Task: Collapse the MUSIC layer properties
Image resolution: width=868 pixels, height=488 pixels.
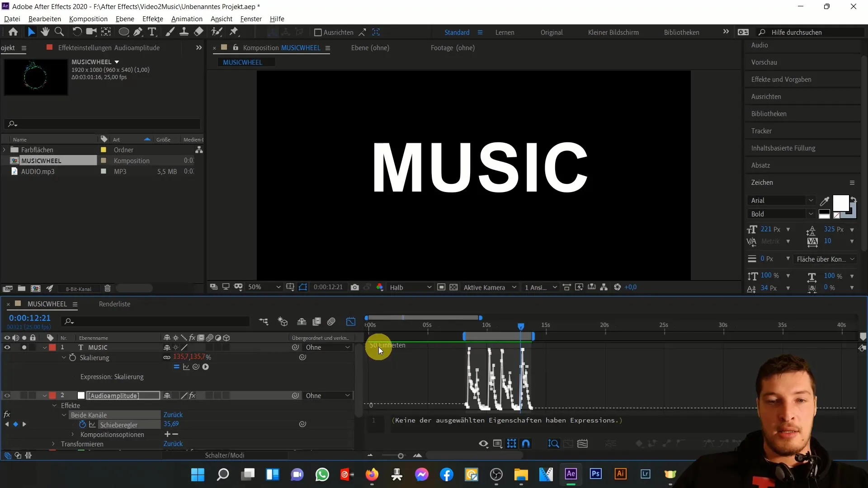Action: 45,347
